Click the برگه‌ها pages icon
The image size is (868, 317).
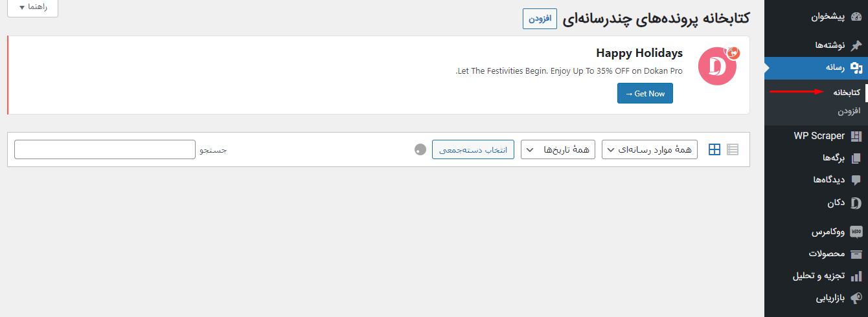(x=856, y=158)
